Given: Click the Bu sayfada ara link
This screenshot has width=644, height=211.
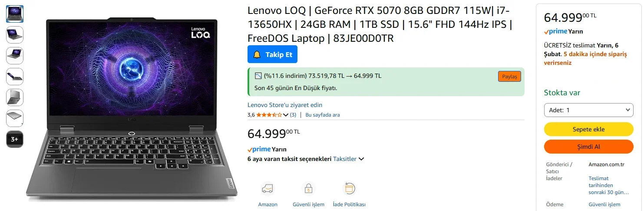Looking at the screenshot, I should (x=323, y=115).
